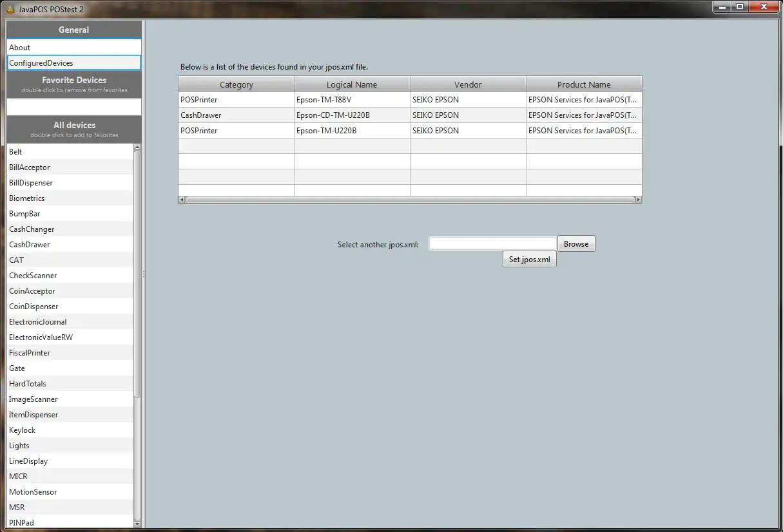Select CashDrawer in the All devices list
This screenshot has width=783, height=532.
[70, 245]
